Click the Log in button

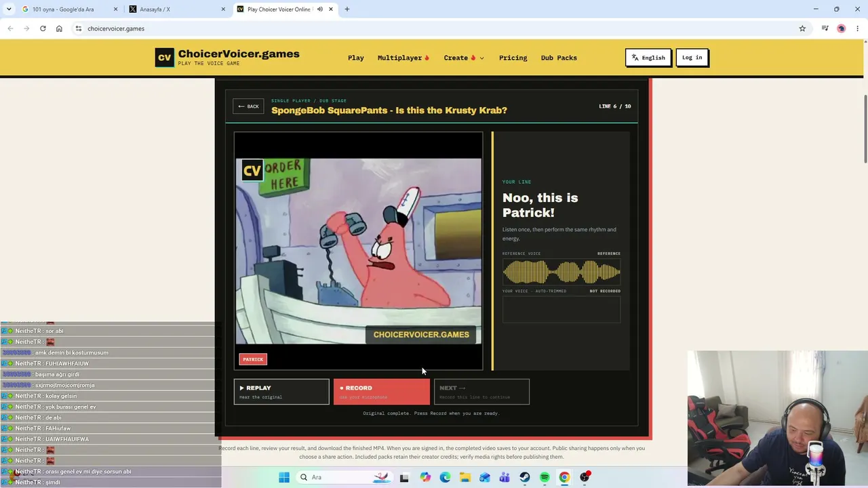pyautogui.click(x=692, y=58)
